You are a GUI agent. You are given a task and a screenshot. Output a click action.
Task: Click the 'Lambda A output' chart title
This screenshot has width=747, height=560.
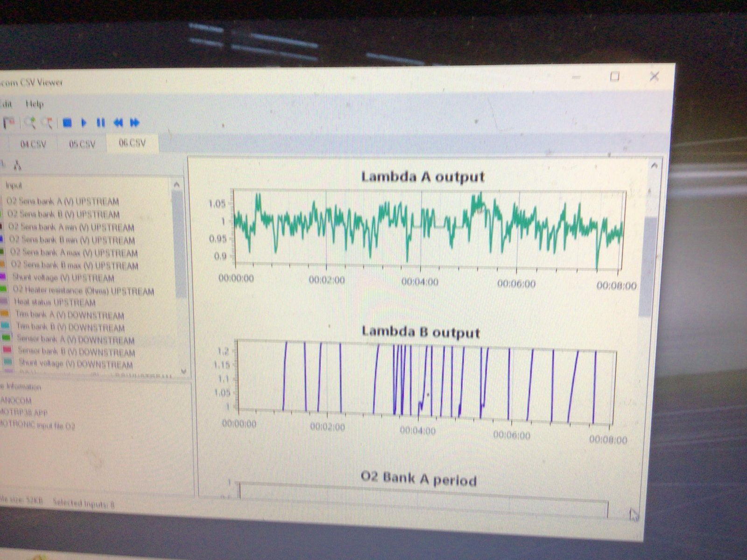423,177
